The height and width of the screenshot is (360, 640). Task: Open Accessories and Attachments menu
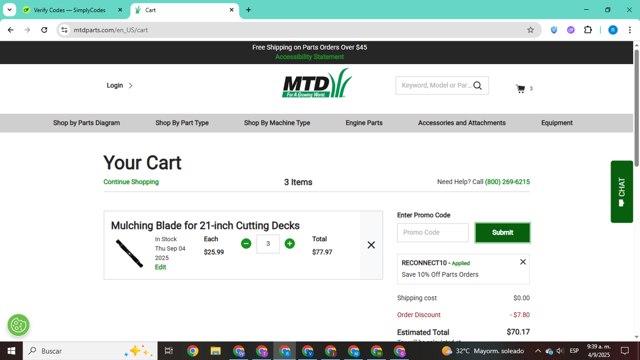[462, 123]
